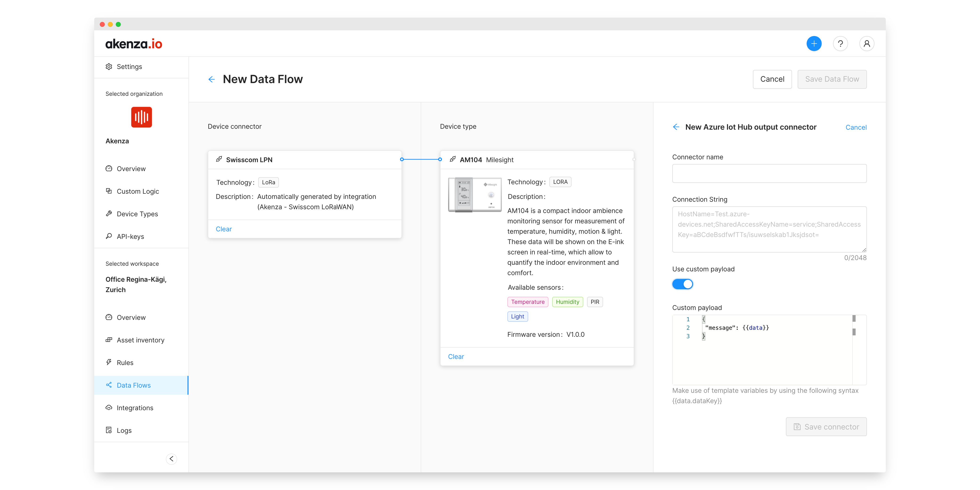Image resolution: width=980 pixels, height=490 pixels.
Task: Click the LoRa technology tag on Swisscom LPN
Action: click(x=268, y=182)
